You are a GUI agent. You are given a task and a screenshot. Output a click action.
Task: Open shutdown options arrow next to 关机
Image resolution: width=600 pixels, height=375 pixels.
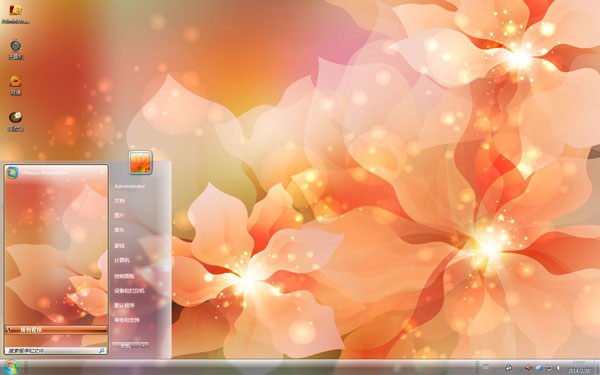pyautogui.click(x=144, y=346)
